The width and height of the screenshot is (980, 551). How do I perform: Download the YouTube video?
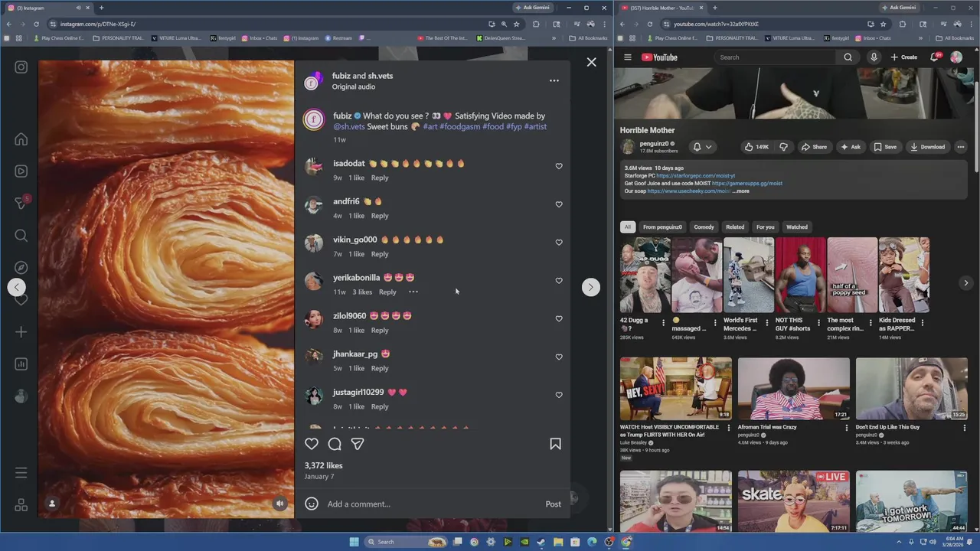tap(927, 147)
